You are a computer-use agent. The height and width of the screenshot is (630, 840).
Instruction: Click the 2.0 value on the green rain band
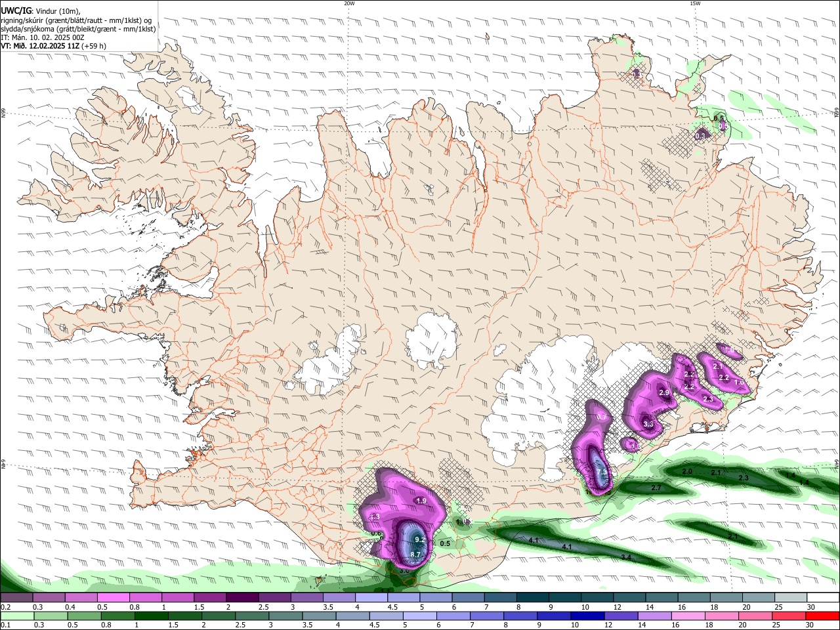point(687,472)
